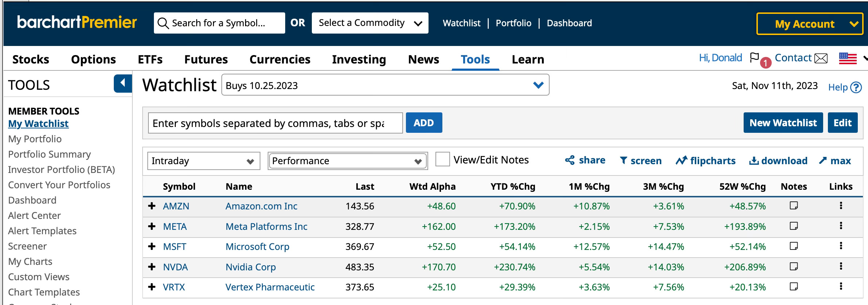The width and height of the screenshot is (868, 305).
Task: Open the META links three-dot menu
Action: click(841, 226)
